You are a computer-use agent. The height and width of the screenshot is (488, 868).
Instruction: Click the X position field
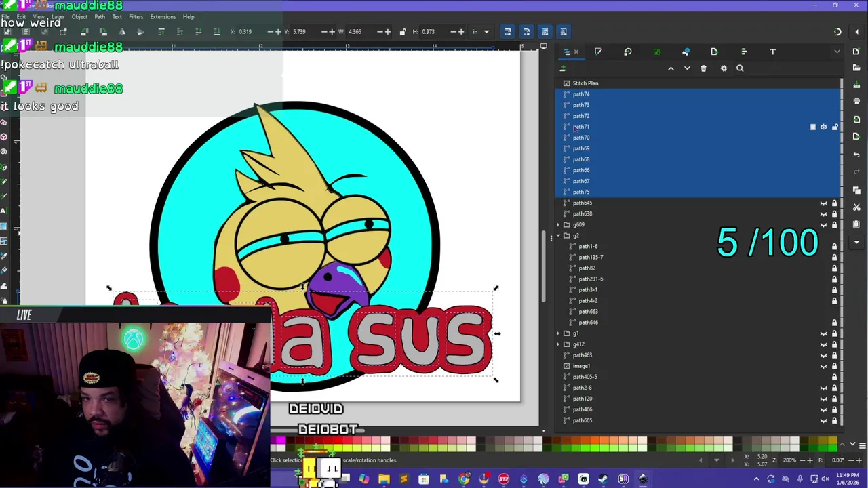point(252,32)
